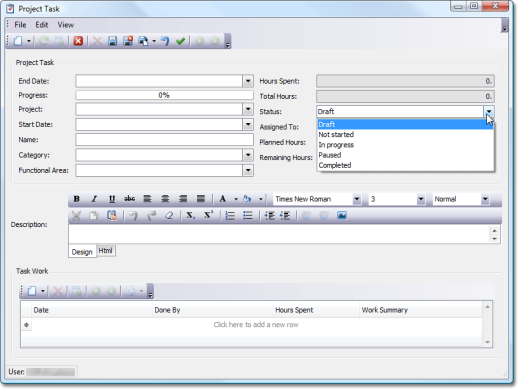The height and width of the screenshot is (389, 518).
Task: Click the Date column header
Action: pyautogui.click(x=92, y=310)
